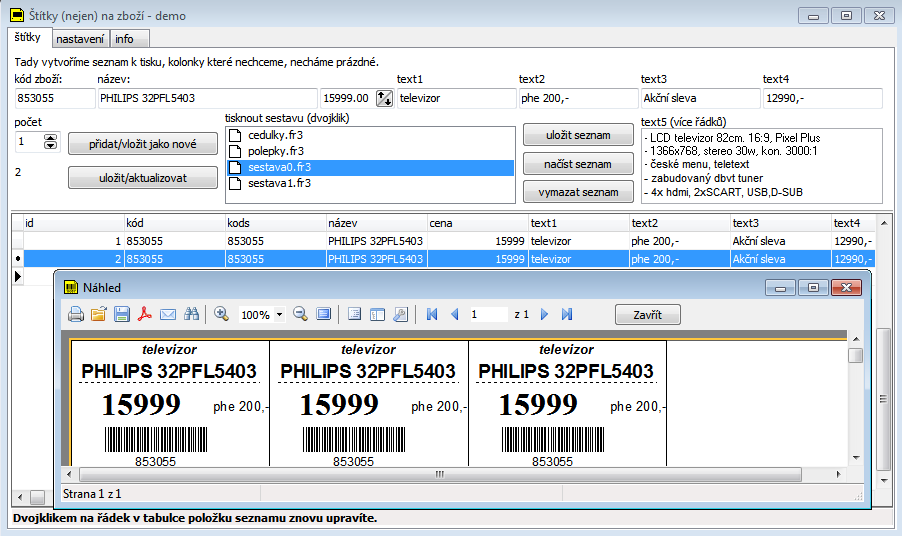
Task: Click the kods column header
Action: pyautogui.click(x=275, y=223)
